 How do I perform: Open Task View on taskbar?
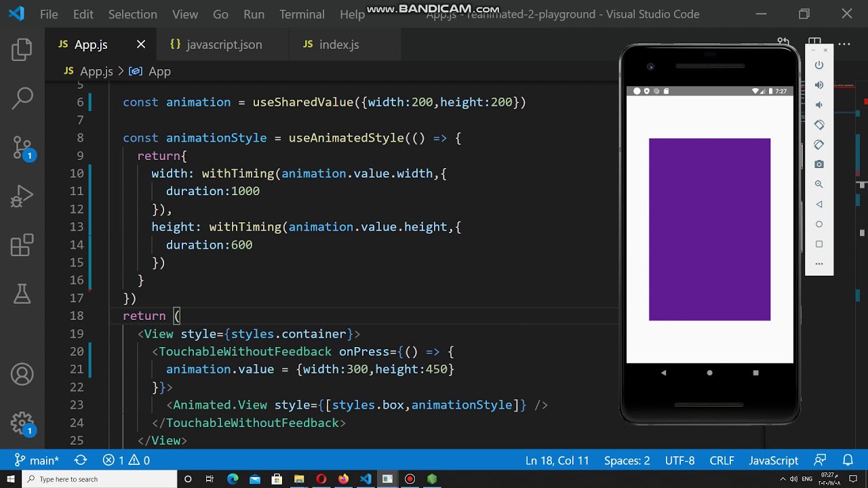[210, 479]
